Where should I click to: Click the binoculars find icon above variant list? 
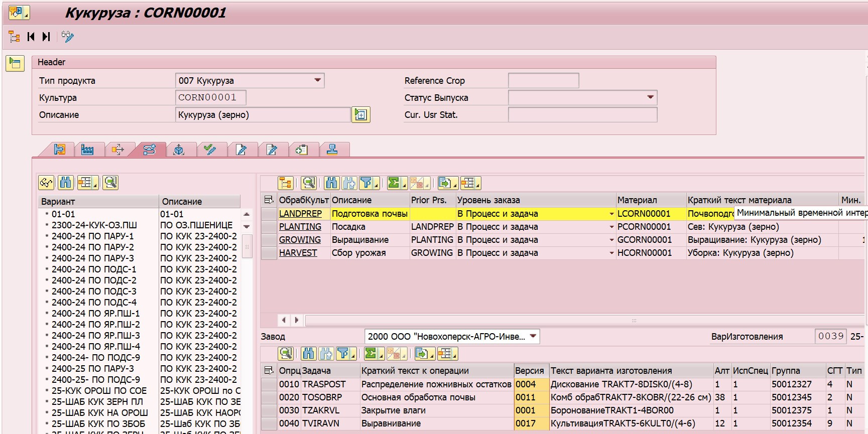pos(65,183)
